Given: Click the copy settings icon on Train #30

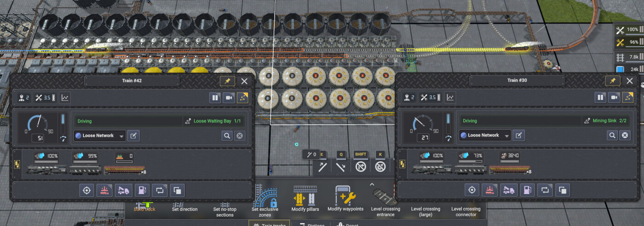Looking at the screenshot, I should [563, 190].
